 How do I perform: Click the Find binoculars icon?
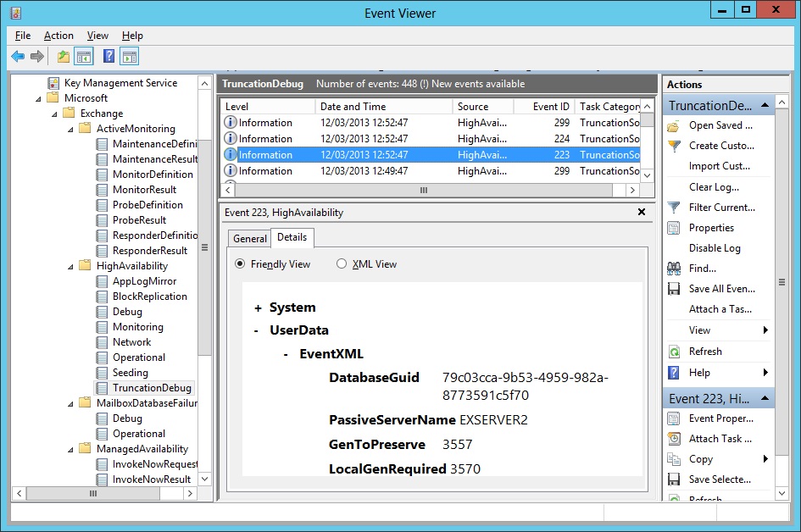tap(674, 269)
